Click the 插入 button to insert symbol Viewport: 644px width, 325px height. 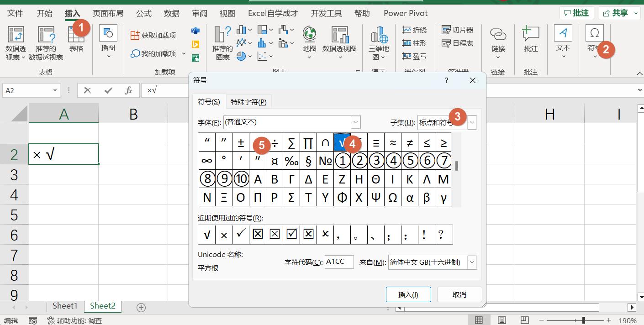pyautogui.click(x=408, y=294)
